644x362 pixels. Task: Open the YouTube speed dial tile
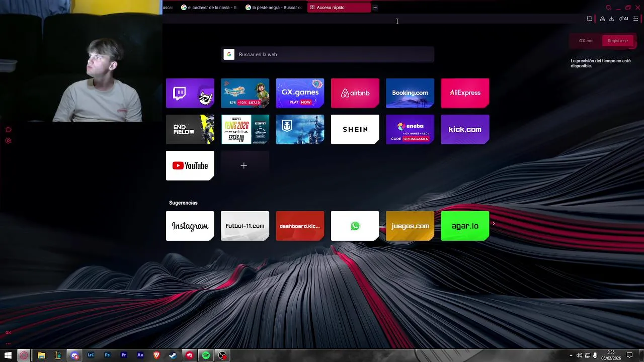(190, 165)
